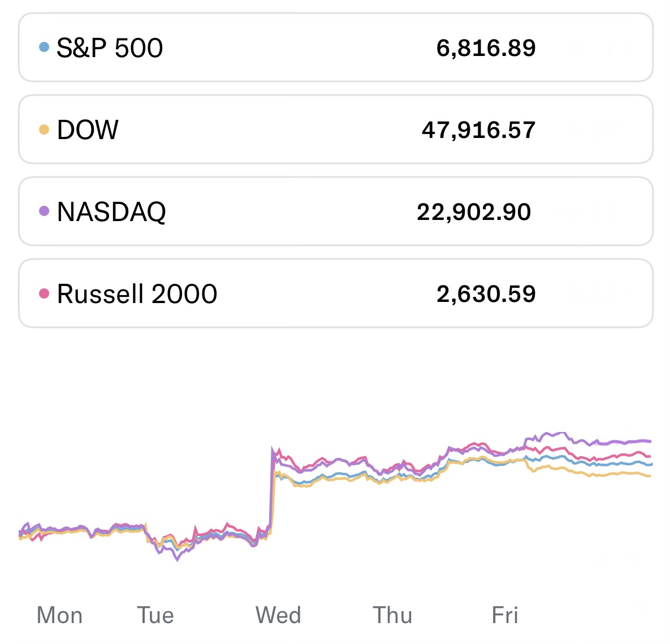Select the NASDAQ index name
The width and height of the screenshot is (670, 644).
click(x=111, y=212)
